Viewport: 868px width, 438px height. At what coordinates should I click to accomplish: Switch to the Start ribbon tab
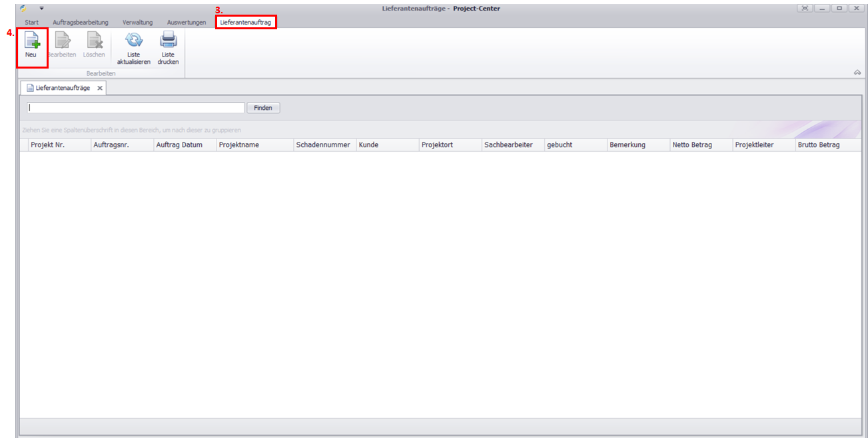[x=32, y=23]
